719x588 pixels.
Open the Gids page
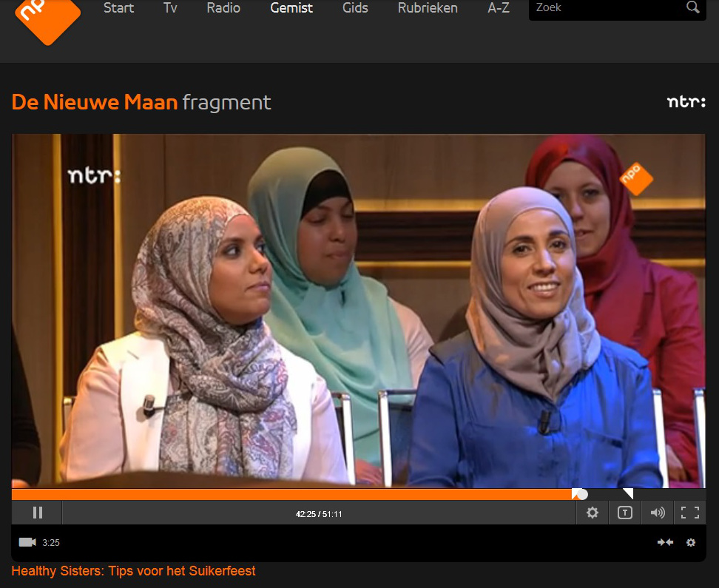point(355,8)
